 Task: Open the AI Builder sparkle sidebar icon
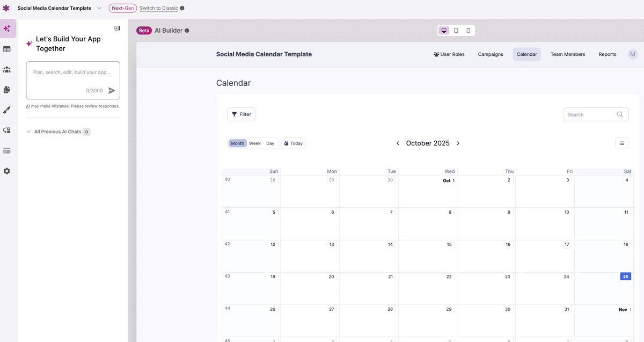7,28
